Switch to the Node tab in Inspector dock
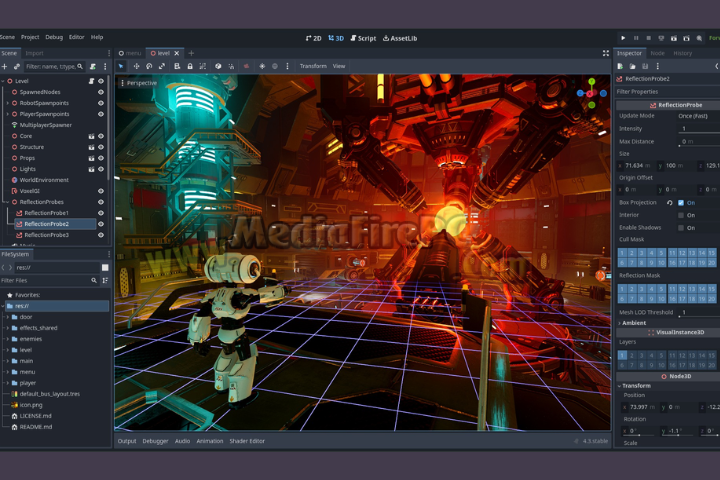The height and width of the screenshot is (480, 720). tap(657, 53)
